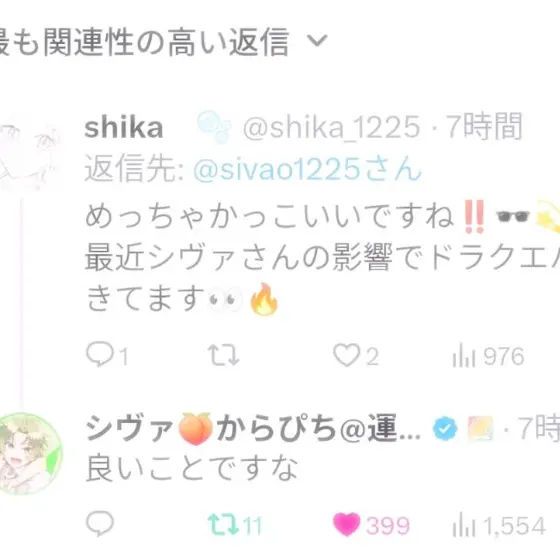Open shika display name profile
The image size is (560, 560).
(x=124, y=128)
